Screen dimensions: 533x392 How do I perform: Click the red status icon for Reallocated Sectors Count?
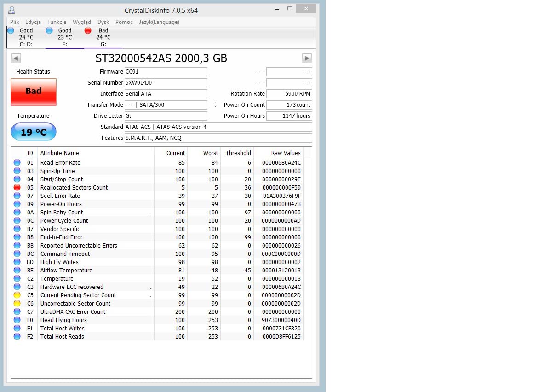pyautogui.click(x=17, y=187)
